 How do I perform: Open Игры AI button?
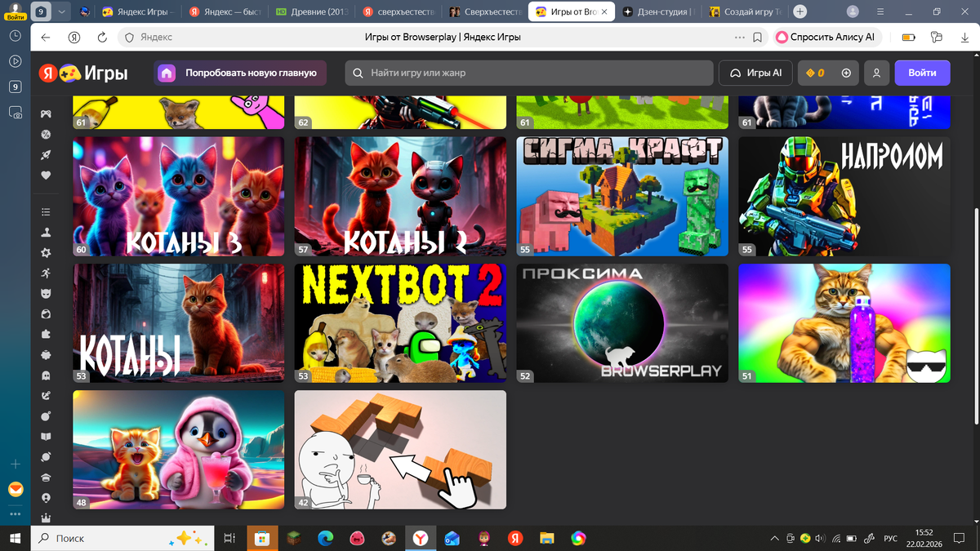point(755,73)
